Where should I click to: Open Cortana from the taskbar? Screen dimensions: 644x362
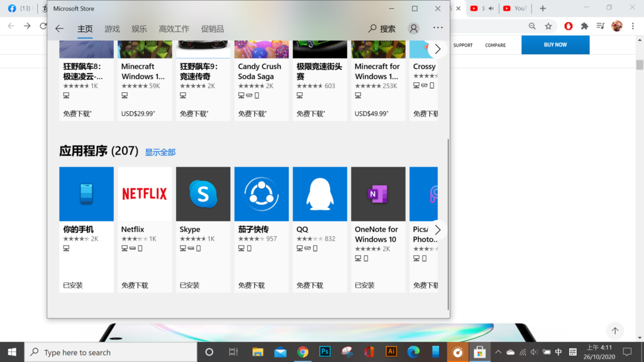point(209,352)
